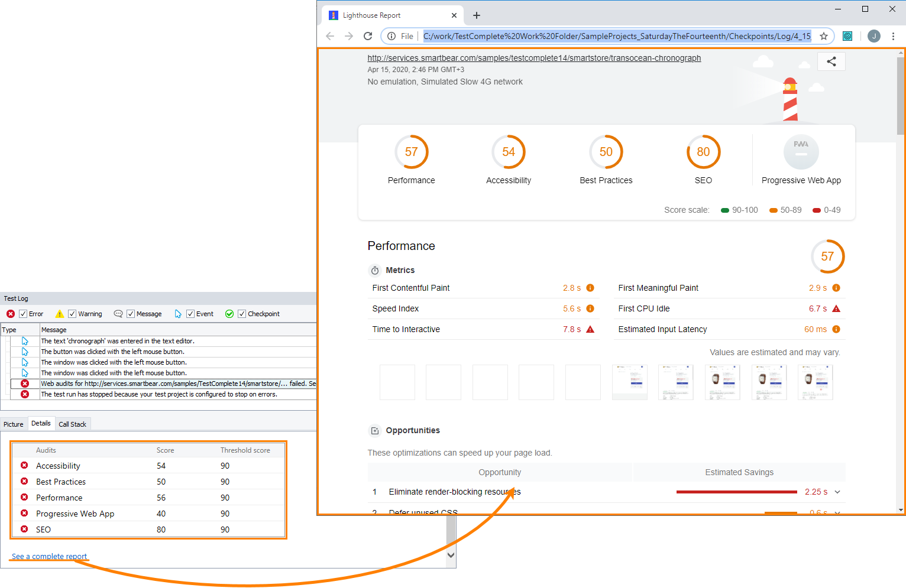Image resolution: width=906 pixels, height=588 pixels.
Task: Toggle the Error filter checkbox
Action: pos(23,314)
